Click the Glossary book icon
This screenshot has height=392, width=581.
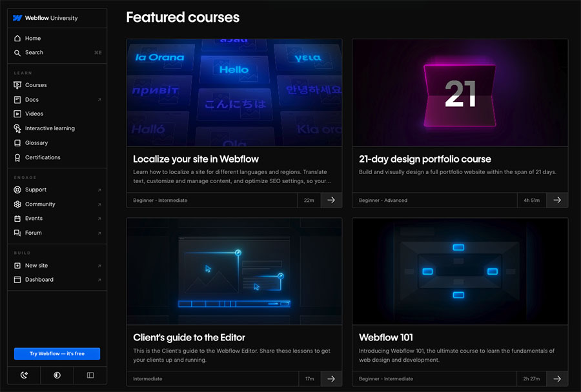pyautogui.click(x=17, y=143)
